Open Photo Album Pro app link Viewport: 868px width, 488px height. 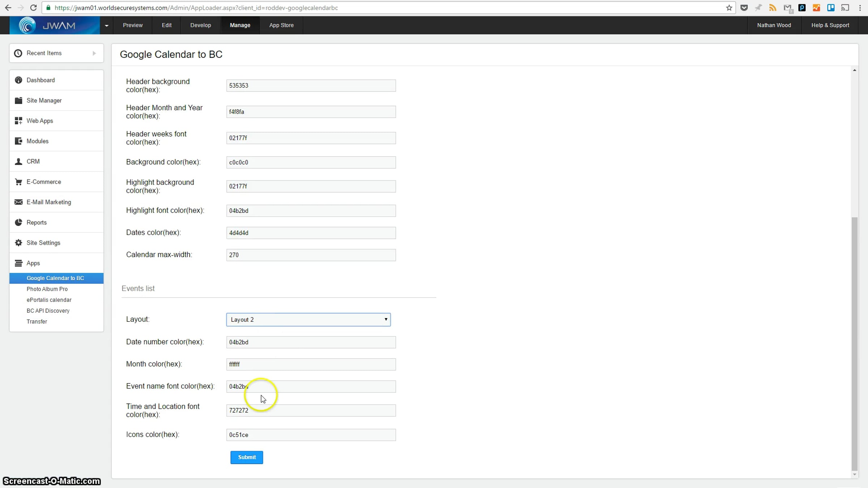pos(47,289)
